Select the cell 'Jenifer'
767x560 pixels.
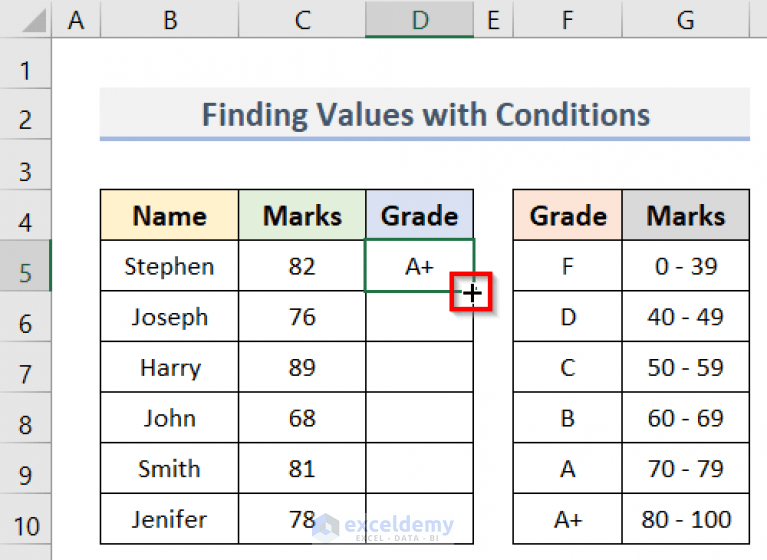pos(170,519)
